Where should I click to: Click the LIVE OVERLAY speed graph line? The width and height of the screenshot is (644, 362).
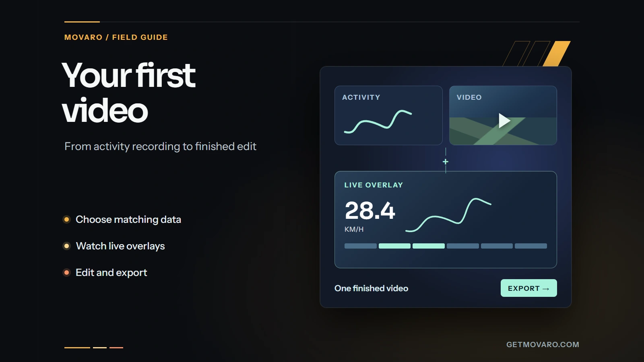(x=448, y=215)
